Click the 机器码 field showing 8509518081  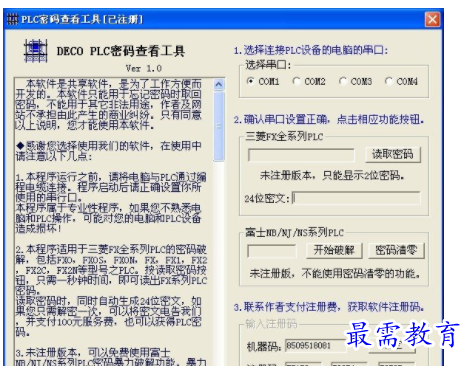(315, 346)
